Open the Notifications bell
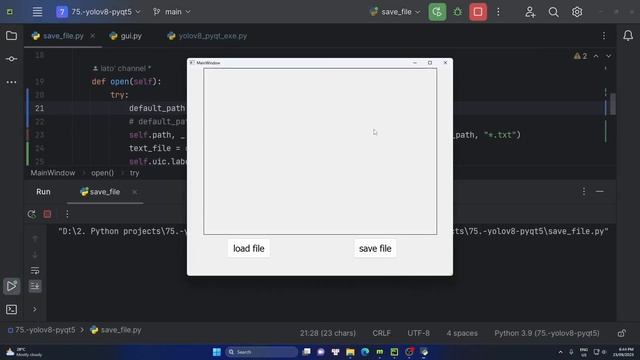 [628, 36]
